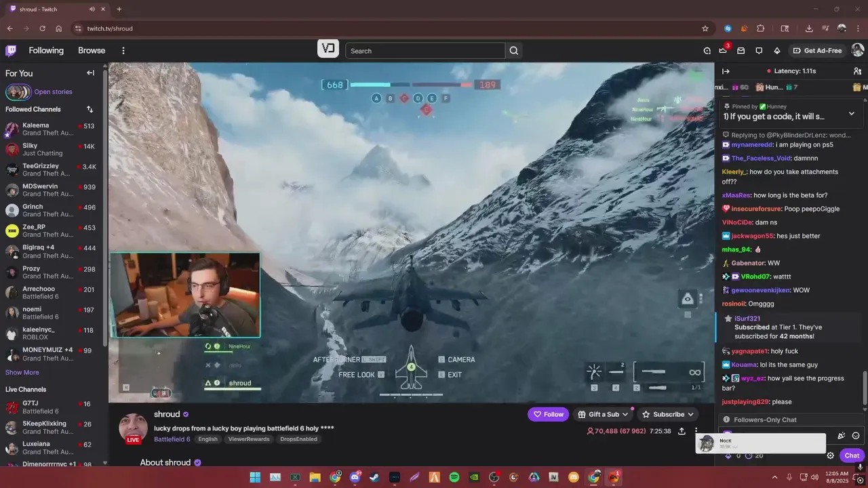The image size is (868, 488).
Task: Open the browser extensions puzzle icon
Action: (x=761, y=28)
